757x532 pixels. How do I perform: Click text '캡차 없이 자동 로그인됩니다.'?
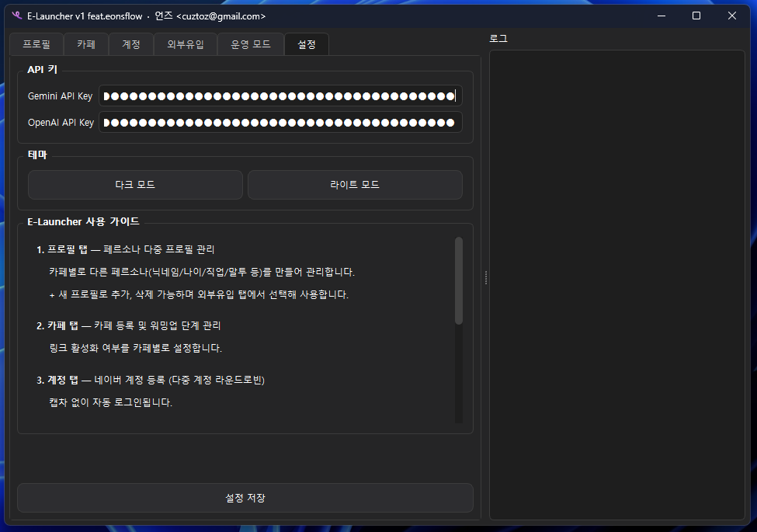pos(110,402)
